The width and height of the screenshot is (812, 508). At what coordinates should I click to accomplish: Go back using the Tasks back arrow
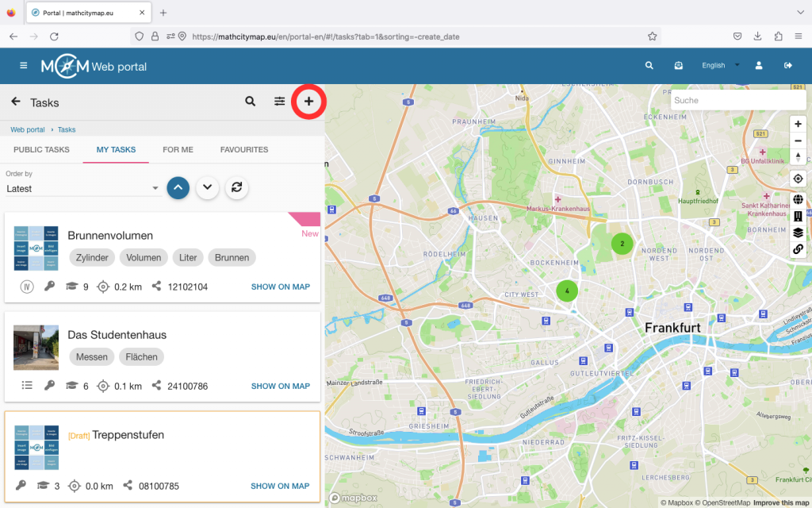click(x=16, y=102)
